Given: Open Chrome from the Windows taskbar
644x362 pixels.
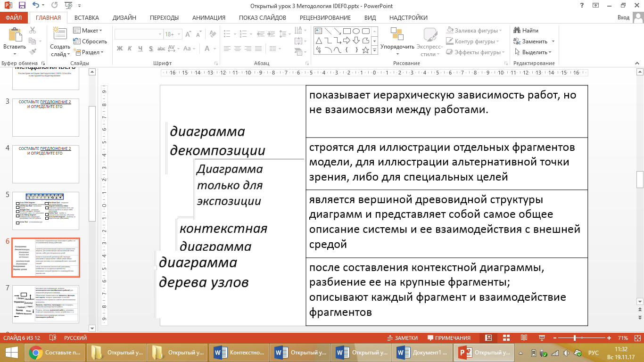Looking at the screenshot, I should (56, 353).
